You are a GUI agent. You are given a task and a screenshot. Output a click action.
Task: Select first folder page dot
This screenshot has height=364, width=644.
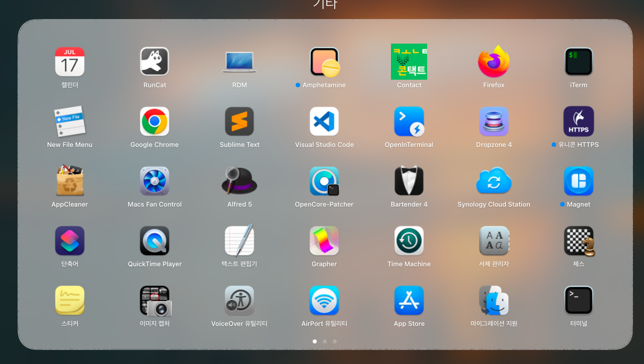pyautogui.click(x=315, y=341)
